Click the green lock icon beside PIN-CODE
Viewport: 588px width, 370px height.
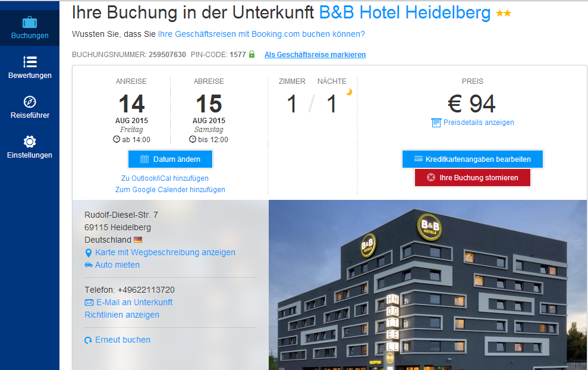coord(251,54)
